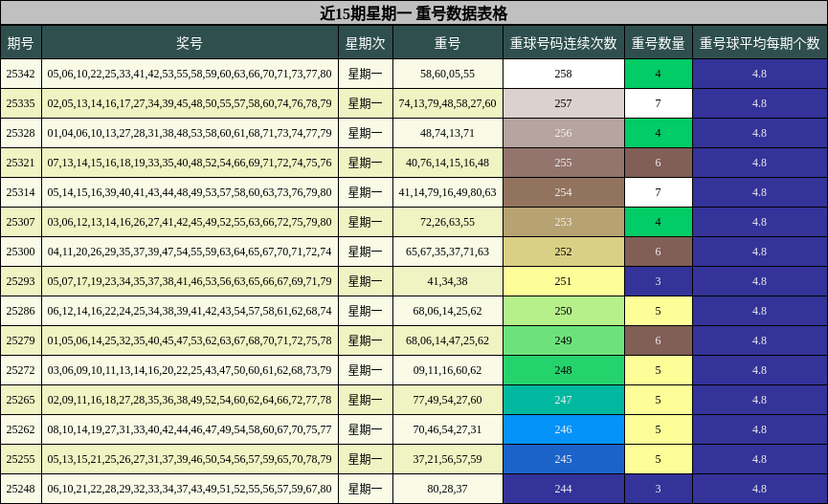
Task: Click repeat numbers cell 65,67,35,37,71,63
Action: click(x=448, y=252)
